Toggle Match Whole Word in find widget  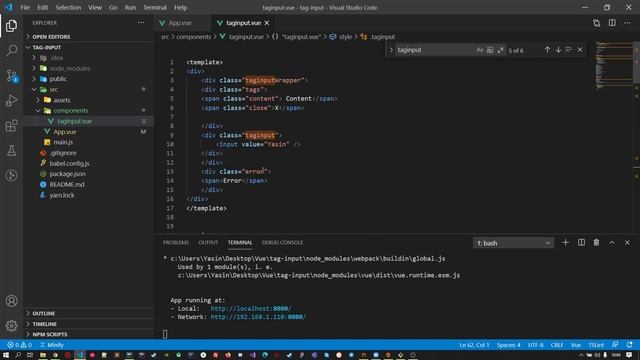(490, 50)
